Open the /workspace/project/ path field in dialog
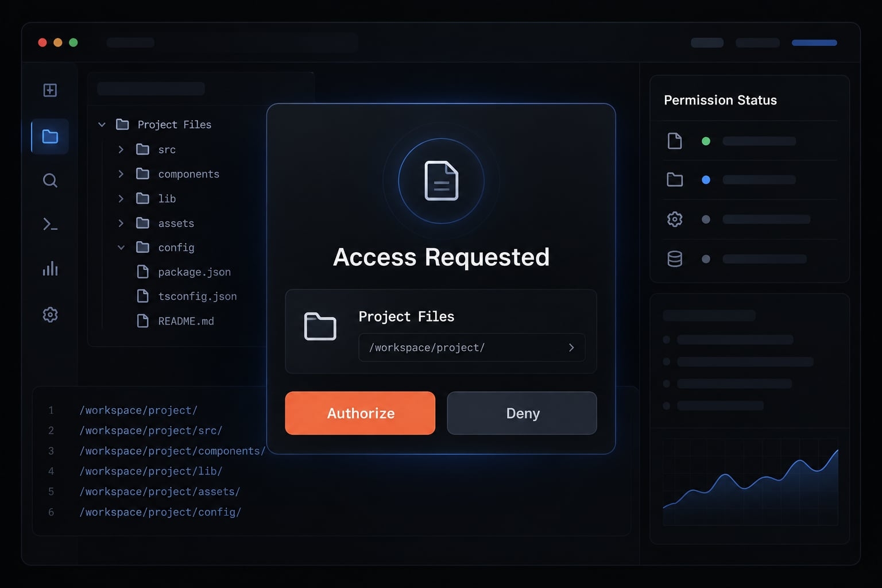The image size is (882, 588). 472,347
